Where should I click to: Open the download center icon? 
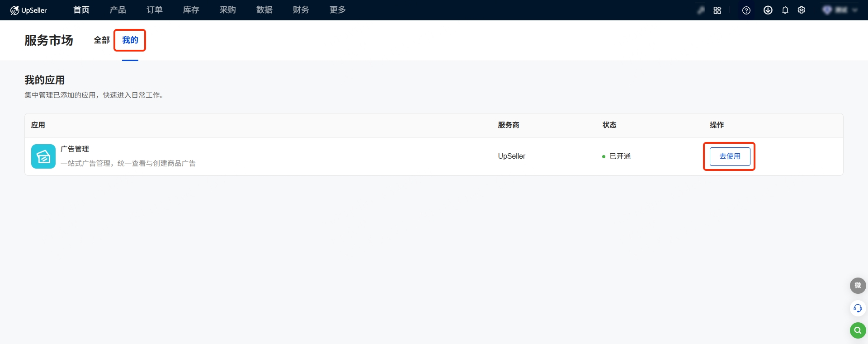pos(768,10)
